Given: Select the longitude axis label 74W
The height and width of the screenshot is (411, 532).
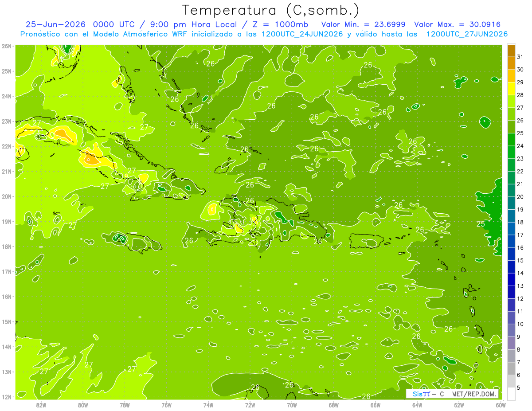Looking at the screenshot, I should 208,405.
